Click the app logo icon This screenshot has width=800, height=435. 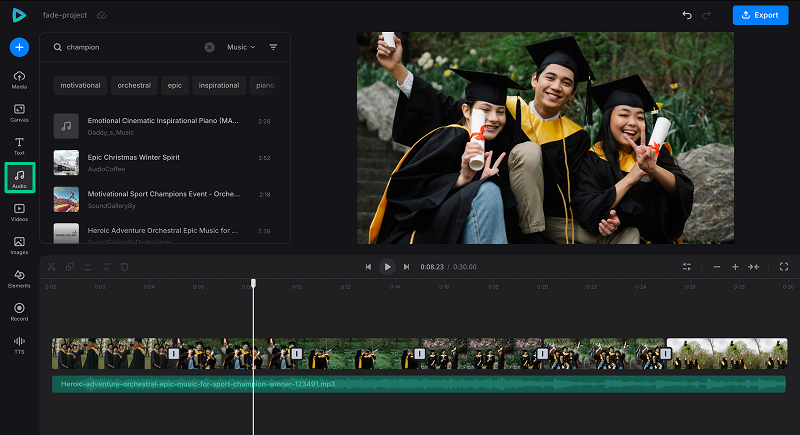coord(19,15)
